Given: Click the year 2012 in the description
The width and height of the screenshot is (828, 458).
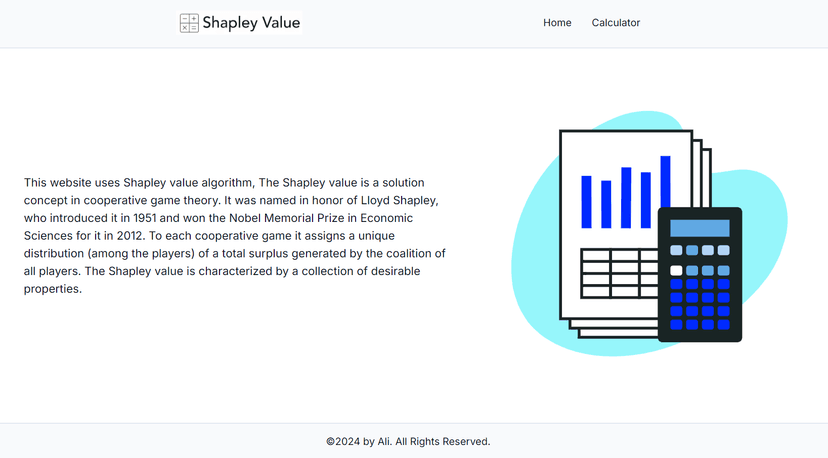Looking at the screenshot, I should point(130,236).
